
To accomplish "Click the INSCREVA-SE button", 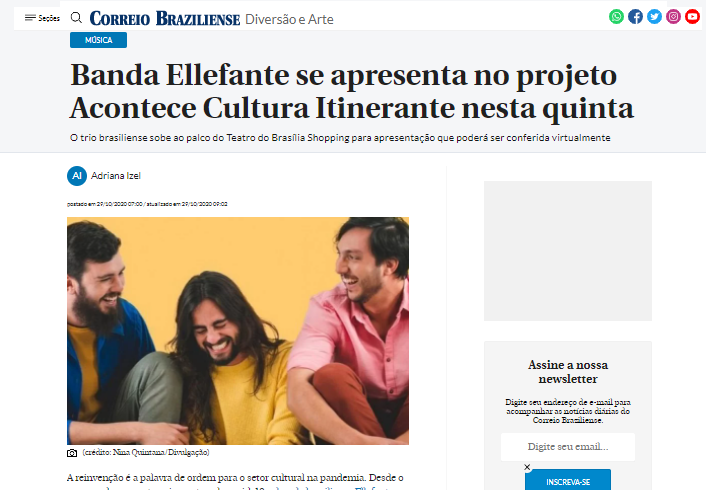I will click(568, 480).
